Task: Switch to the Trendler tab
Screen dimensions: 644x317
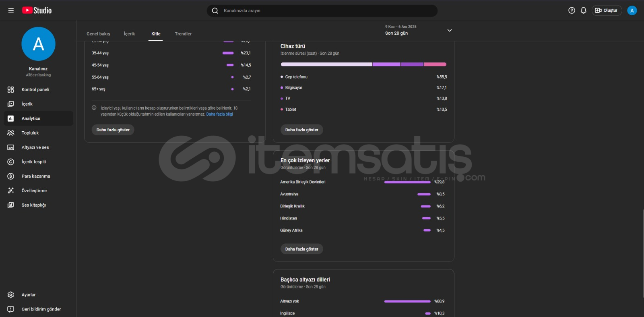Action: [x=183, y=34]
